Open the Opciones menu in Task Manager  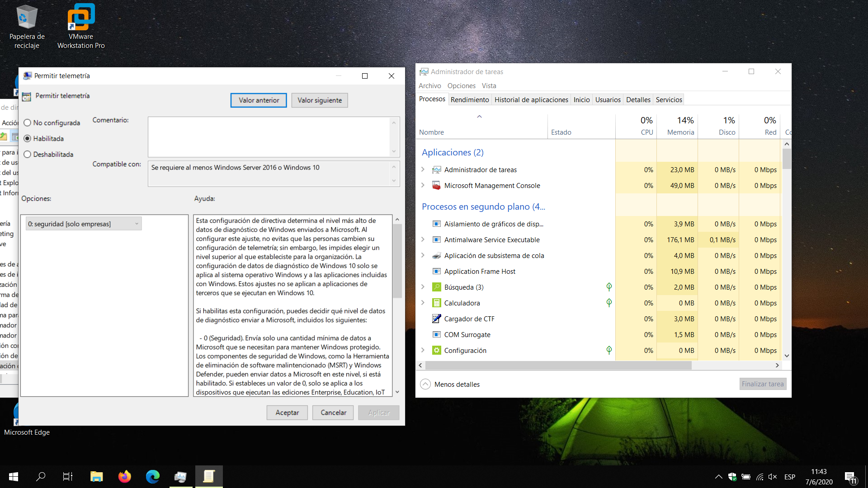(461, 86)
